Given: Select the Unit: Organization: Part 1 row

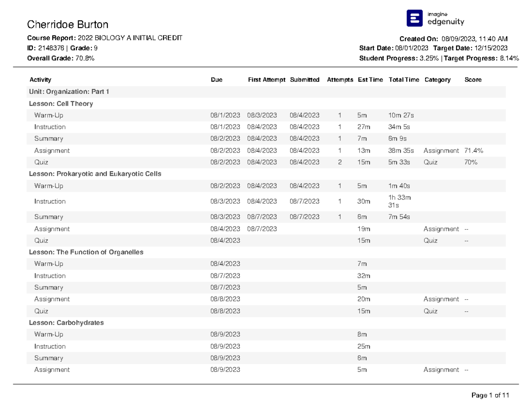Looking at the screenshot, I should tap(69, 92).
